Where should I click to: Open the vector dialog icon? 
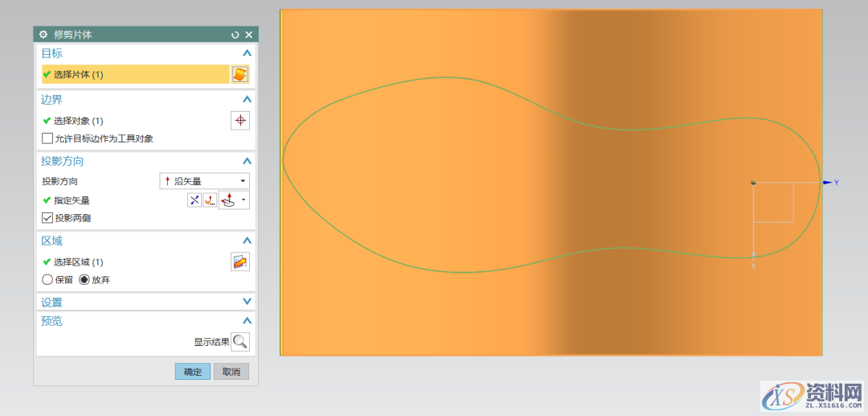point(210,200)
